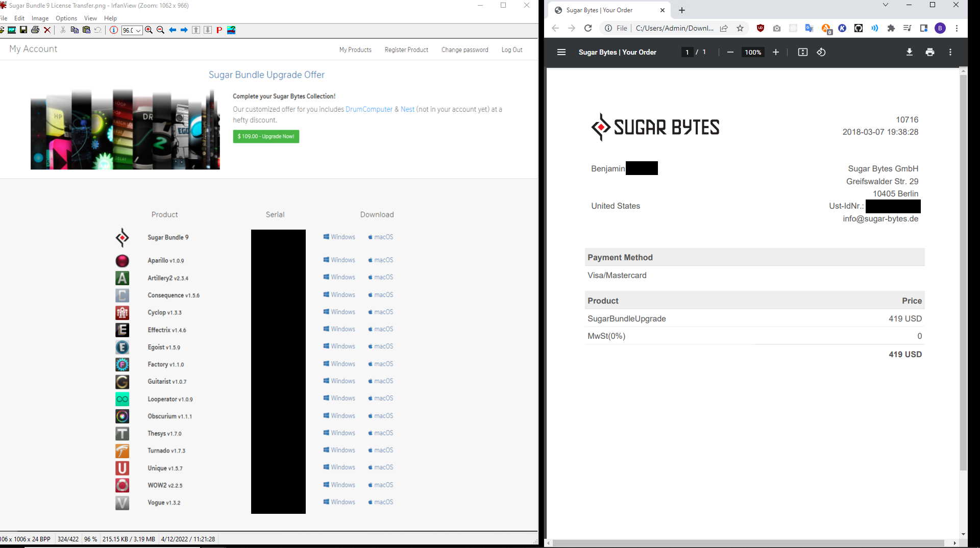Open Chrome tab search chevron
980x548 pixels.
pos(886,5)
